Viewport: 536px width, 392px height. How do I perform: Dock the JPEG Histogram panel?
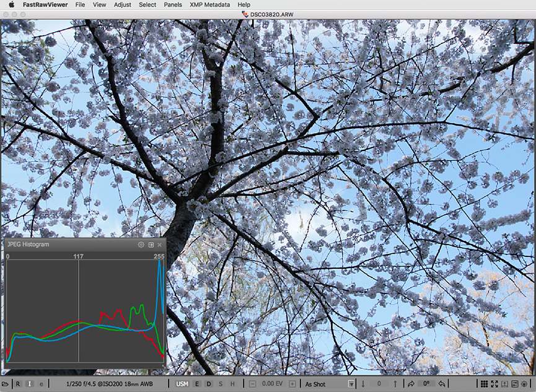(x=151, y=245)
